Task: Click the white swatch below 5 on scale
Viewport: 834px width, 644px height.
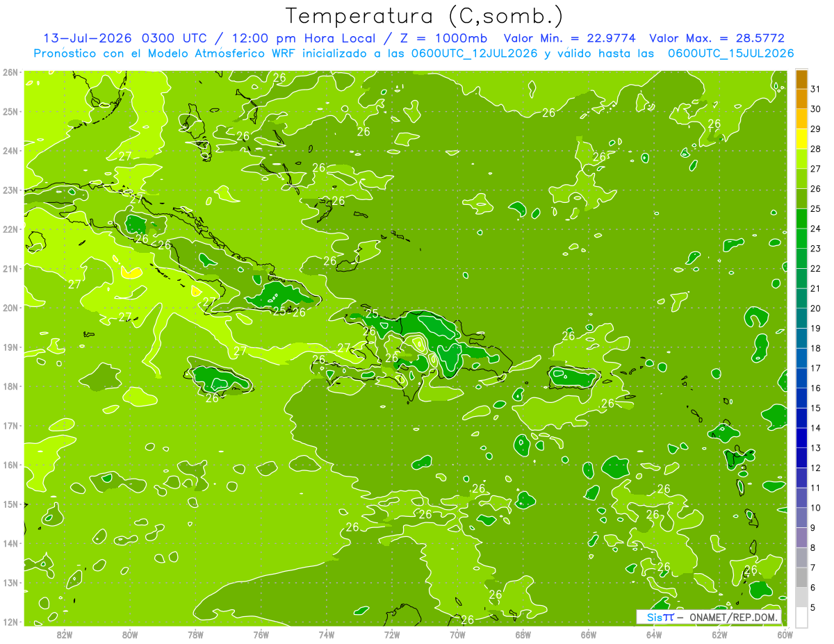Action: (801, 616)
